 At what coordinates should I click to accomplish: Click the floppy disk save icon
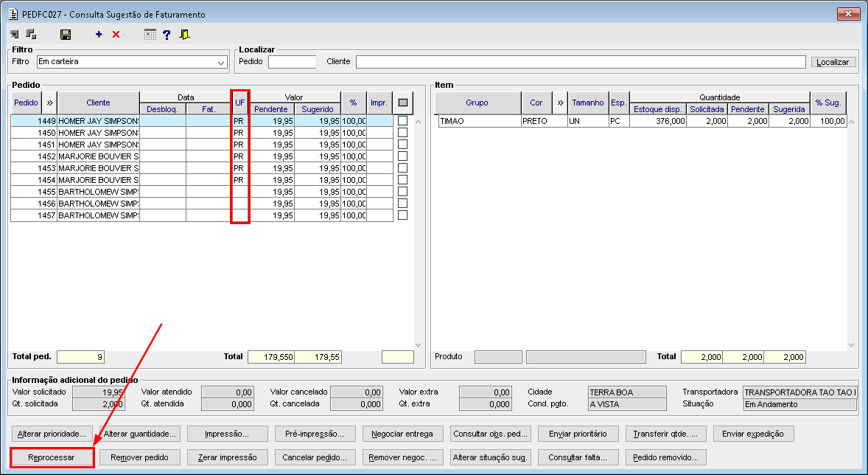coord(66,35)
